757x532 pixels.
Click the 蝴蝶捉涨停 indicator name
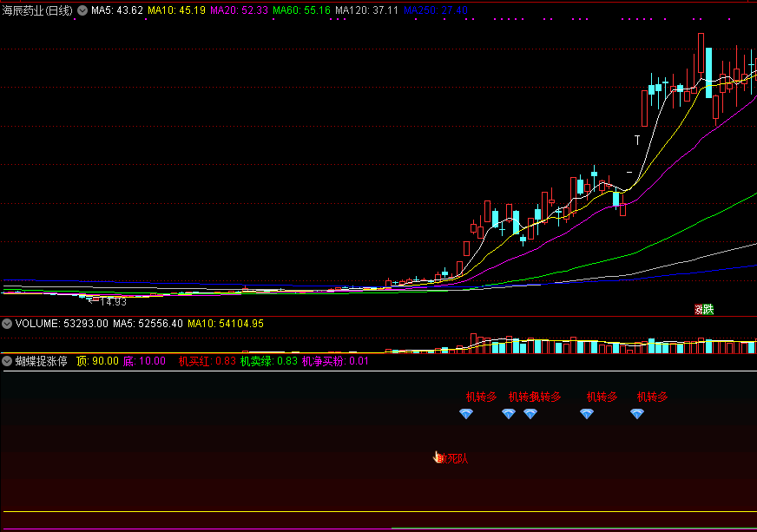pos(42,361)
